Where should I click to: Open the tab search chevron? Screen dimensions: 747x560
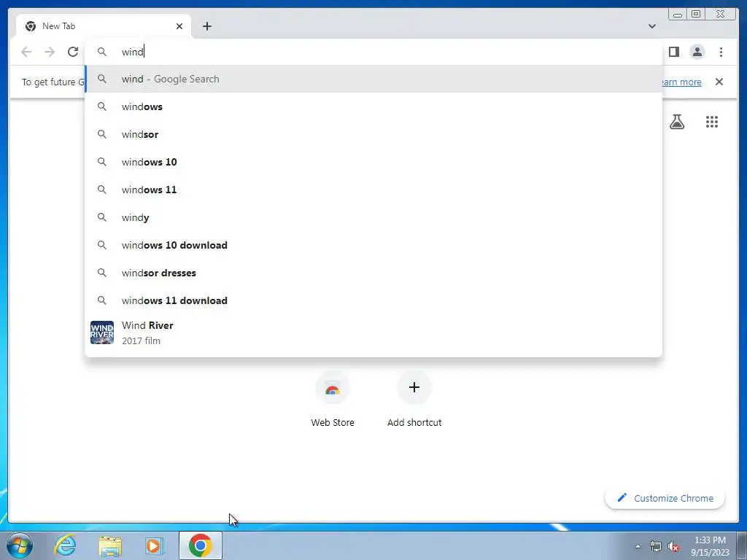[651, 26]
